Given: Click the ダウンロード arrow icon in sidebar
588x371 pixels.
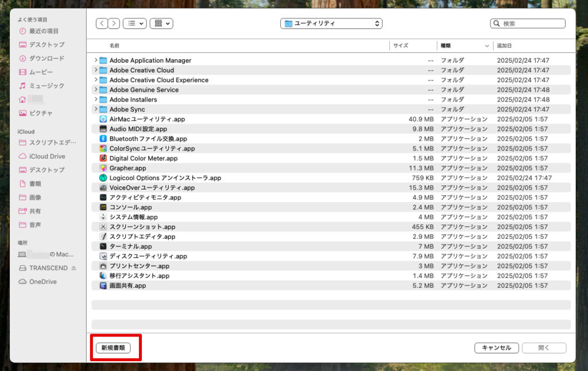Looking at the screenshot, I should [22, 58].
